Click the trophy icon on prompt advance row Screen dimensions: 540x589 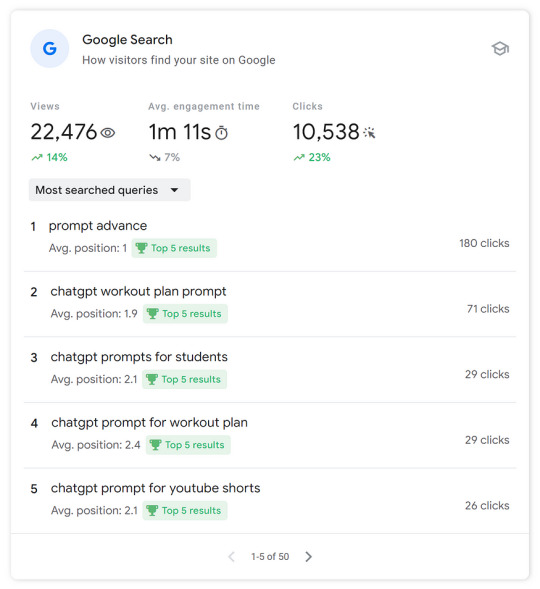141,248
